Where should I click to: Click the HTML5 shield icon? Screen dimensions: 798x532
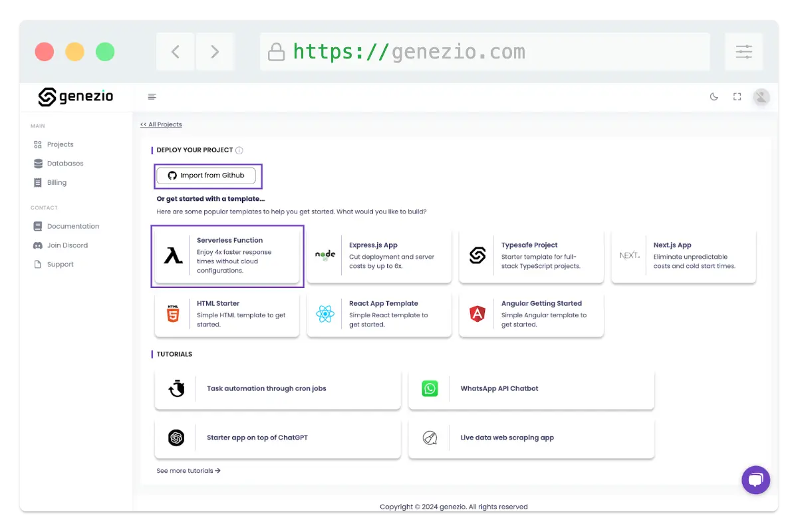pos(173,313)
